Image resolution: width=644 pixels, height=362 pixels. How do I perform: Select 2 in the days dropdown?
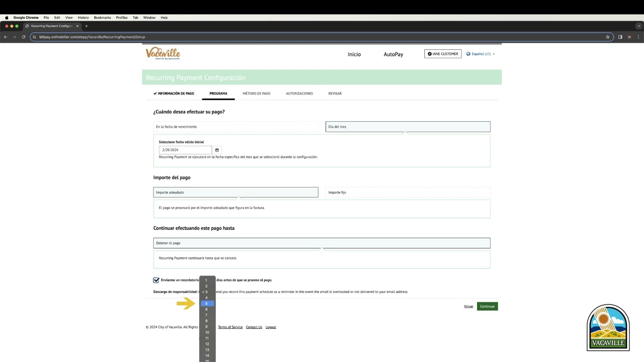(207, 286)
